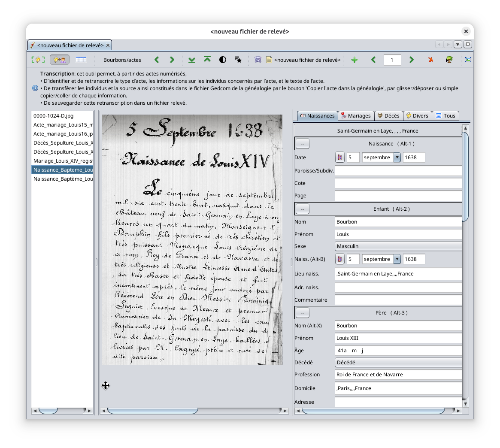Click the Lieu naiss. field
Image resolution: width=500 pixels, height=448 pixels.
[x=398, y=274]
